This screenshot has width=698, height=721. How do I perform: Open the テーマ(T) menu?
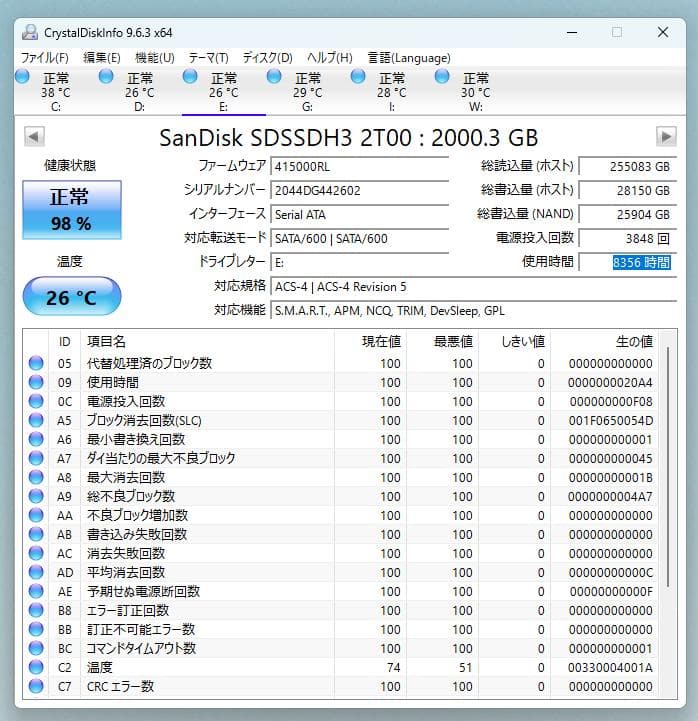[209, 58]
